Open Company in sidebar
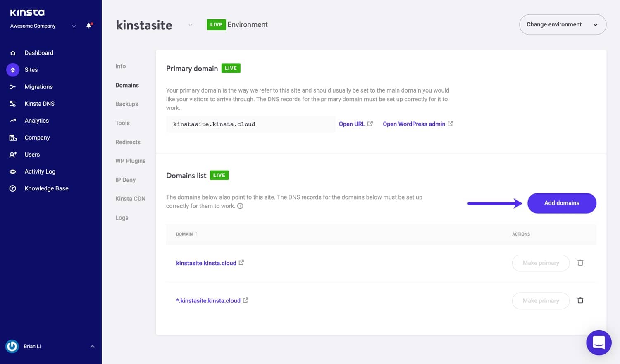Viewport: 620px width, 364px height. 37,138
